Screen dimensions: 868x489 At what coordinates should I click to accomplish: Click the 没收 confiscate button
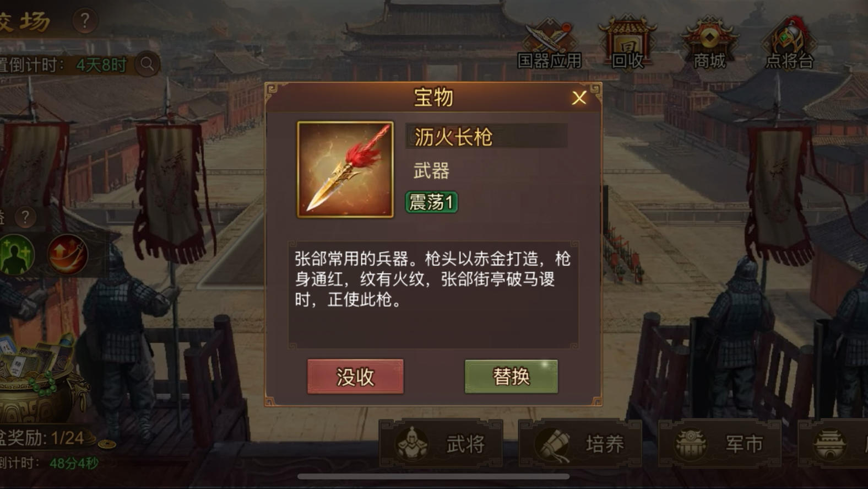point(355,377)
